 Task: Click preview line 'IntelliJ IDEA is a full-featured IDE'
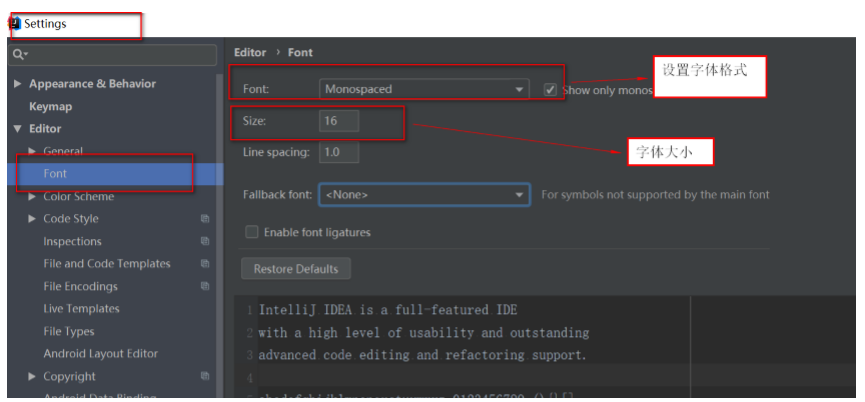[x=388, y=310]
